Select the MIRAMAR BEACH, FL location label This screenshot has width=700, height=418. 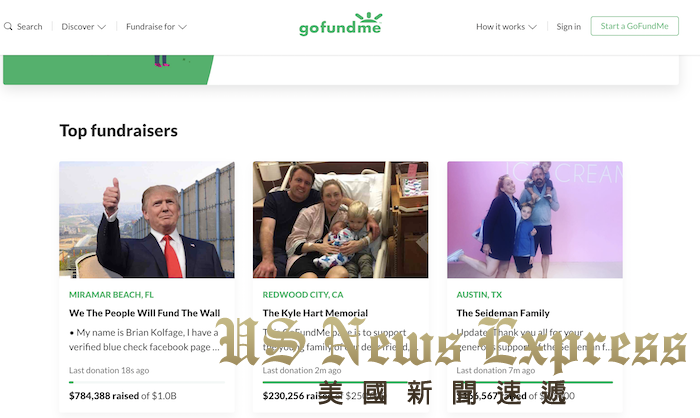pyautogui.click(x=111, y=295)
